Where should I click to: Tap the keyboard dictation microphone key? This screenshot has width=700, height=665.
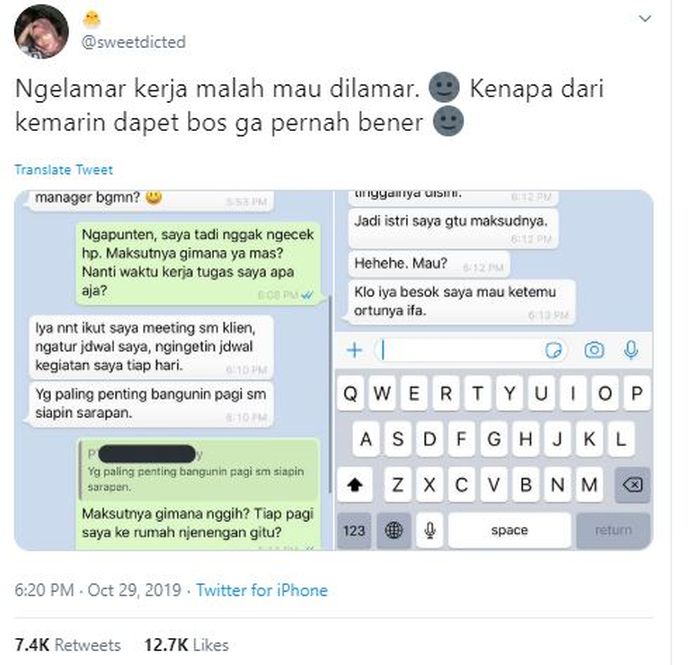point(430,530)
